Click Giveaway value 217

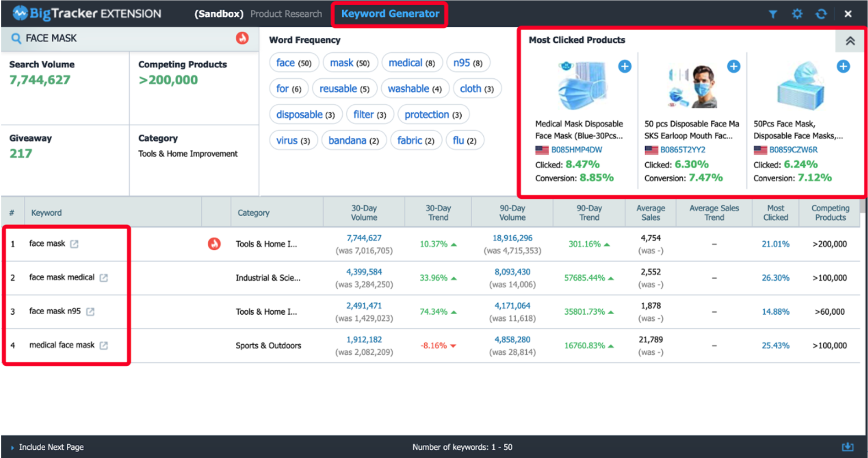(x=21, y=154)
